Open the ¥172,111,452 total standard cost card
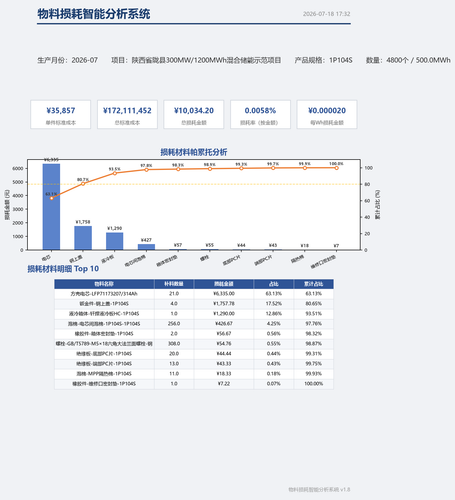455x500 pixels. (127, 114)
